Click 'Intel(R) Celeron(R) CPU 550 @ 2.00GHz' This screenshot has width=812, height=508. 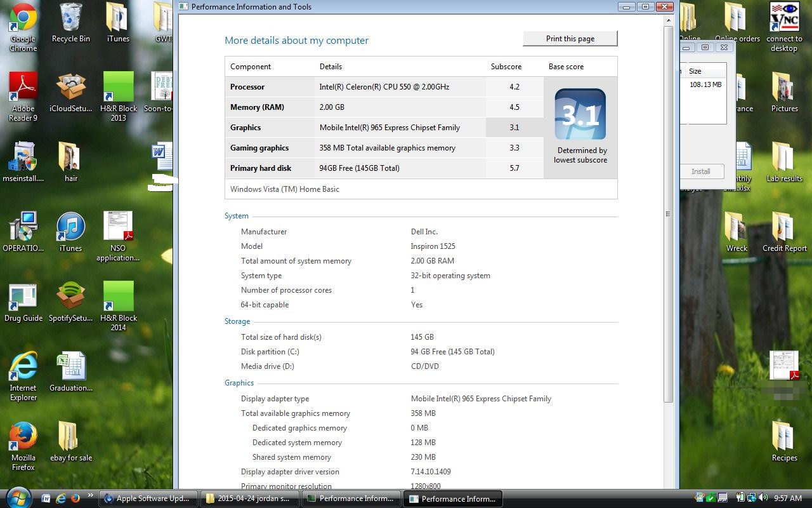click(384, 87)
